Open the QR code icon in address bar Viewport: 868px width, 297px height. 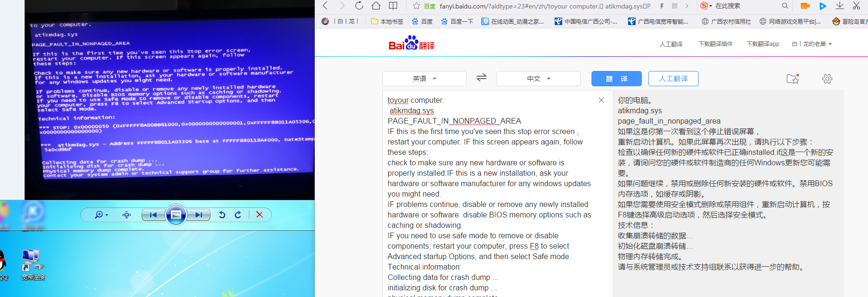674,6
